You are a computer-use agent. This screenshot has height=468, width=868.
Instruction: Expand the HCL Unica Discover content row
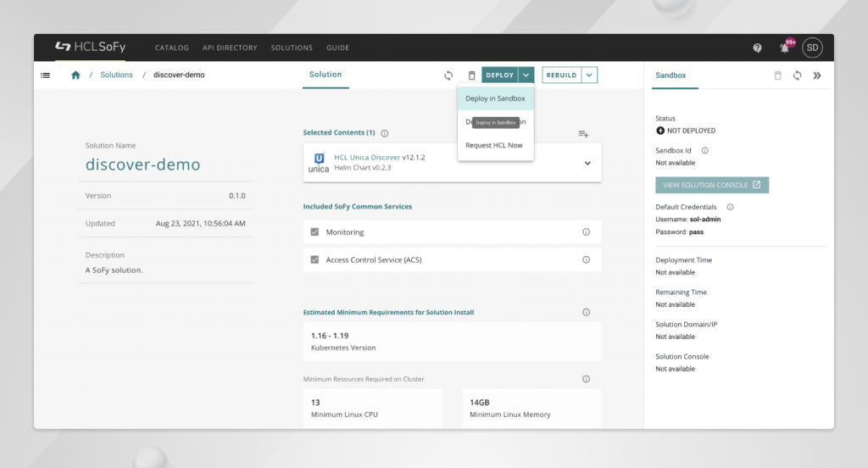[x=587, y=163]
